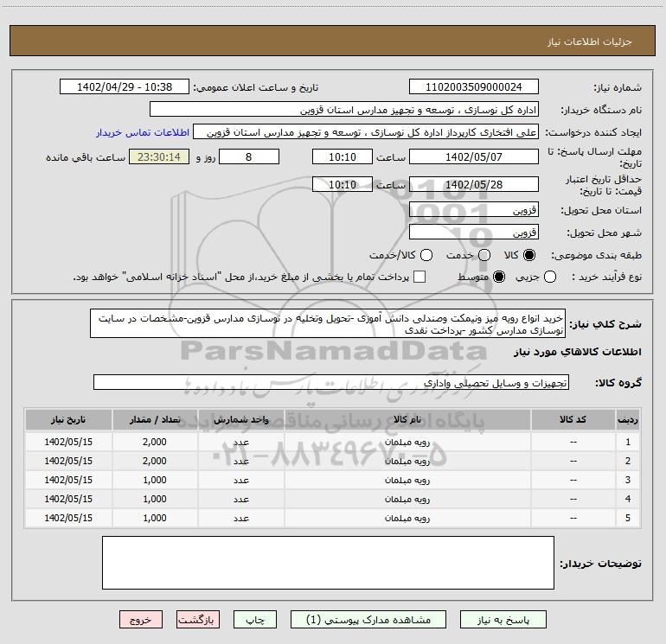Select the جزیی purchase type radio

(x=550, y=277)
